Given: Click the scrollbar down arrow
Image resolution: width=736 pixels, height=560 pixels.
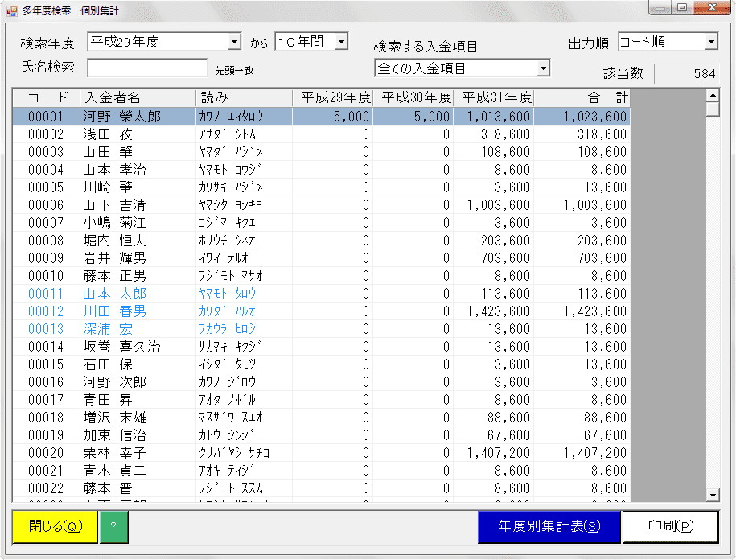Looking at the screenshot, I should click(710, 496).
